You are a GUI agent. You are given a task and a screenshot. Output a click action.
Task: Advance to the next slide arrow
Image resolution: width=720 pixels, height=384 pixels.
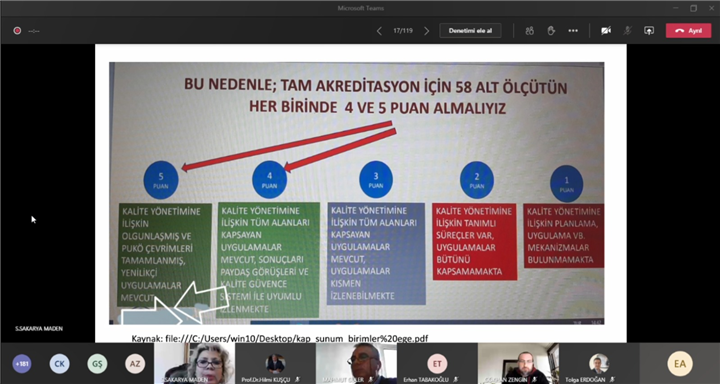pyautogui.click(x=427, y=31)
